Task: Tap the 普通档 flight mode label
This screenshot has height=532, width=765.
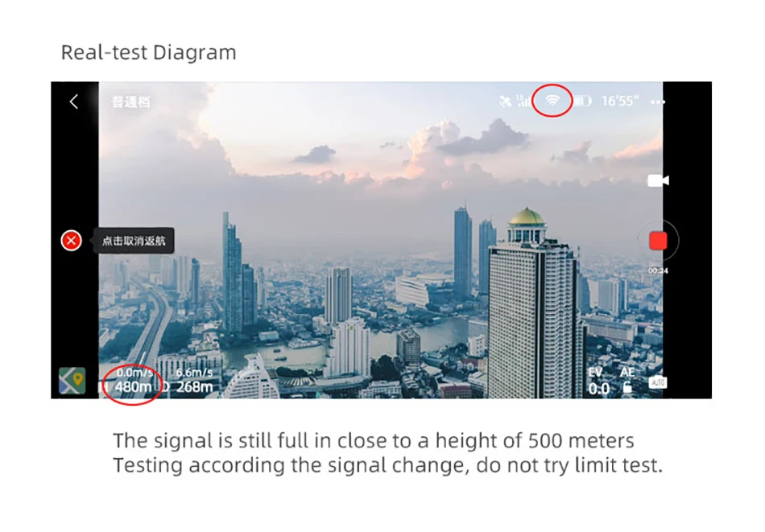Action: tap(130, 102)
